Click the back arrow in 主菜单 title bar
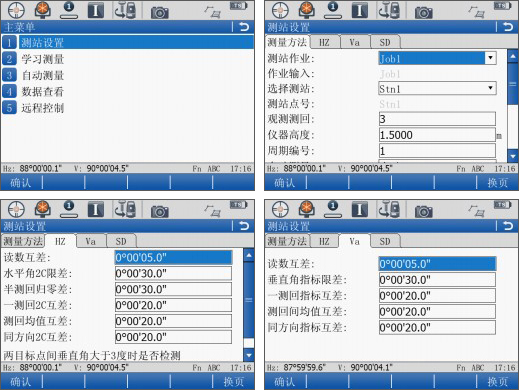 (x=244, y=27)
